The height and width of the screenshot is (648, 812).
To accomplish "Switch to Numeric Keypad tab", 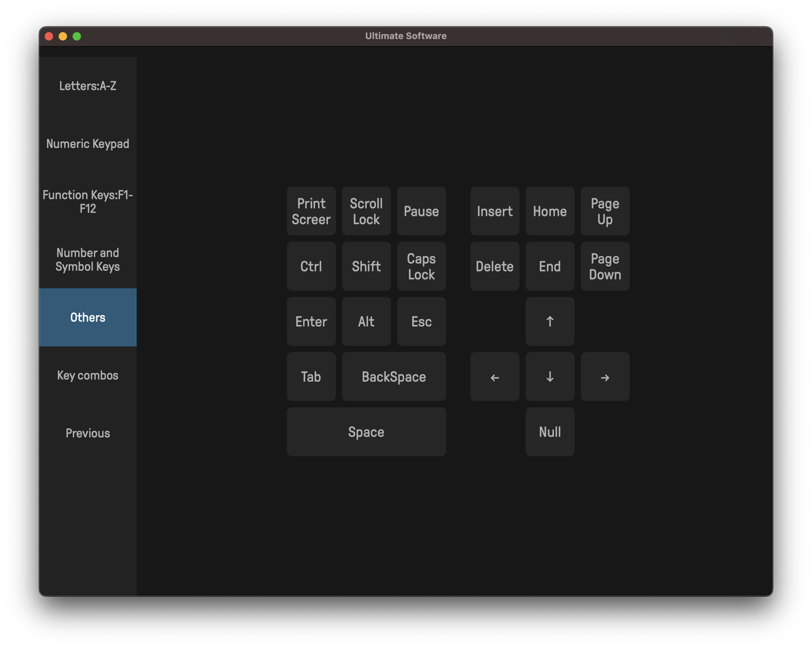I will 88,144.
